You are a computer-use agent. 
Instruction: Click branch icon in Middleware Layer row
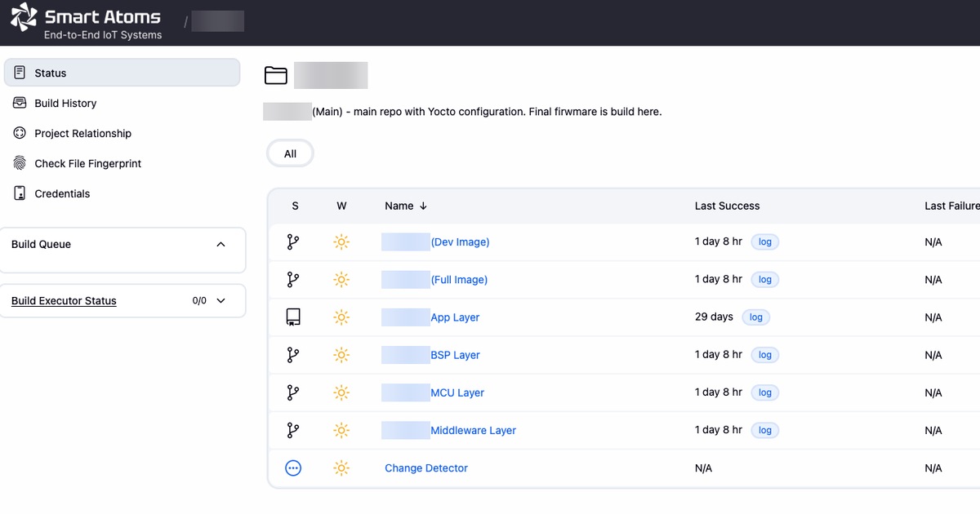click(x=293, y=430)
